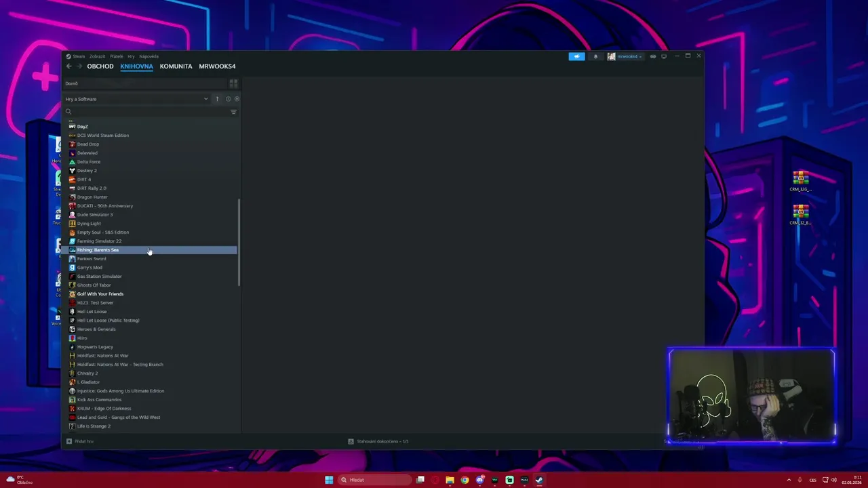Click the taskbar clock and date
The width and height of the screenshot is (868, 488).
point(852,480)
